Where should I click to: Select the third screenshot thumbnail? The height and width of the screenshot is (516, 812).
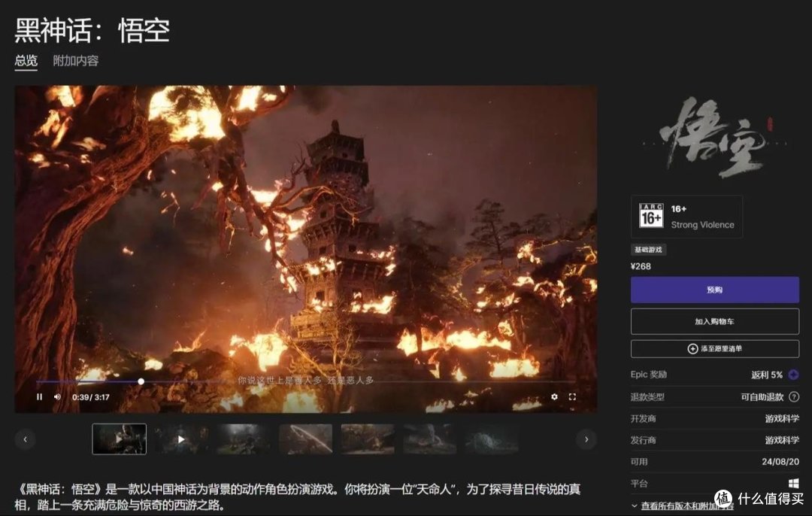[244, 439]
